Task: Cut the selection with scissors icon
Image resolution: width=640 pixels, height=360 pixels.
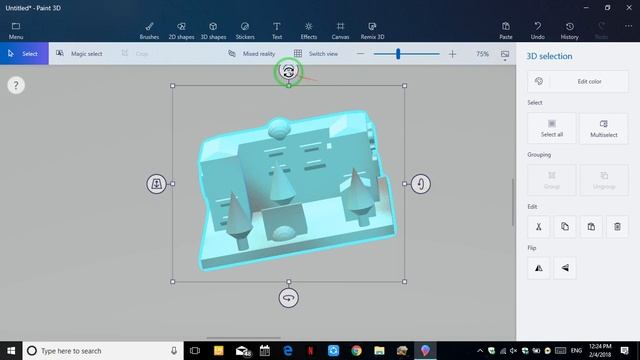Action: click(539, 227)
